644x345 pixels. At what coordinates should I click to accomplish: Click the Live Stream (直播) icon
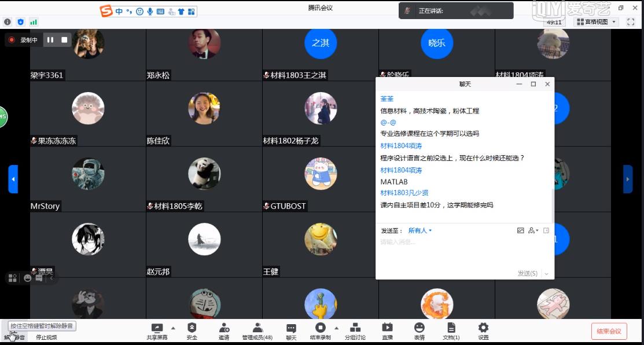tap(387, 330)
